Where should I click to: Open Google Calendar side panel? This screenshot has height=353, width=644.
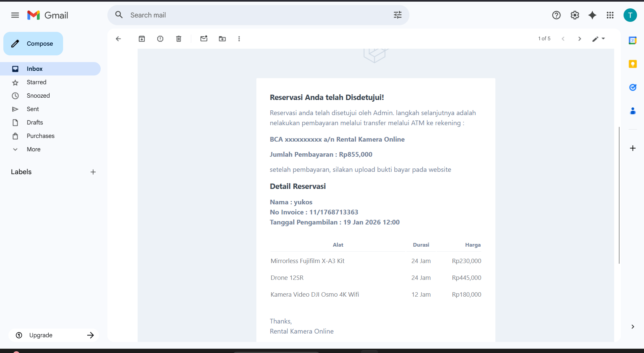pyautogui.click(x=633, y=41)
